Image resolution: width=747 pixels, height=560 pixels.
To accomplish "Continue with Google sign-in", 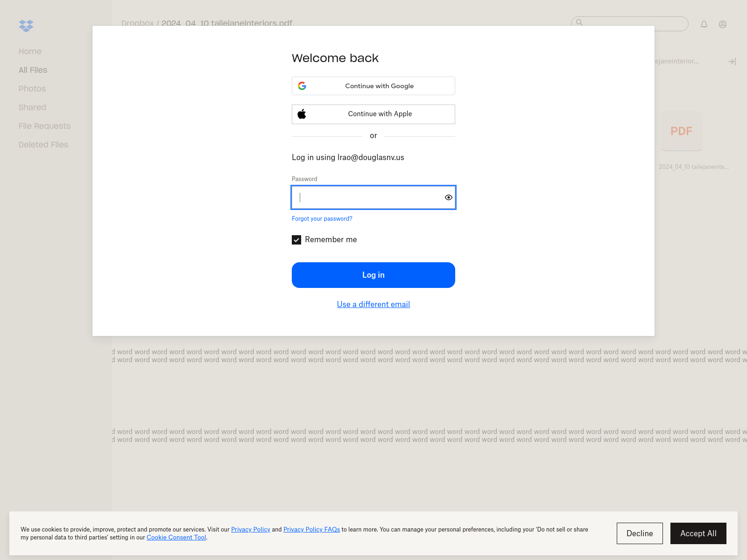I will pyautogui.click(x=373, y=86).
